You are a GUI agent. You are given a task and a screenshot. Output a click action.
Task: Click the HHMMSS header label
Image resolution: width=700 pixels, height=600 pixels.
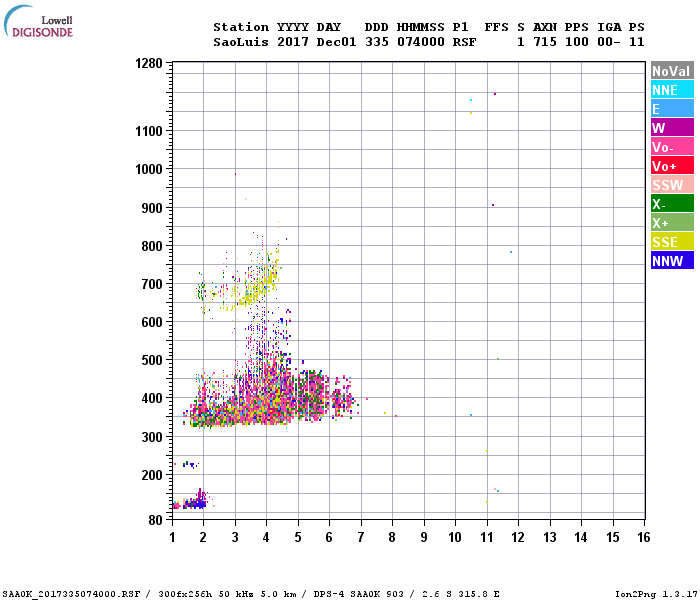(x=421, y=27)
